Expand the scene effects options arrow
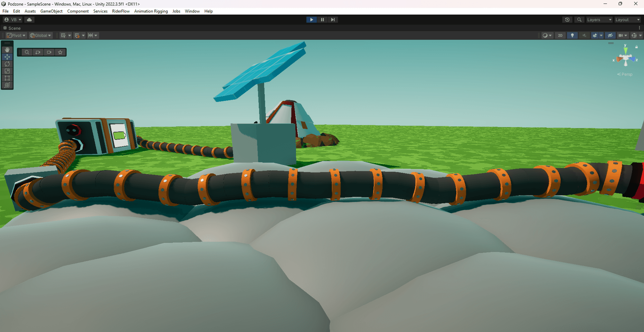644x332 pixels. click(601, 35)
